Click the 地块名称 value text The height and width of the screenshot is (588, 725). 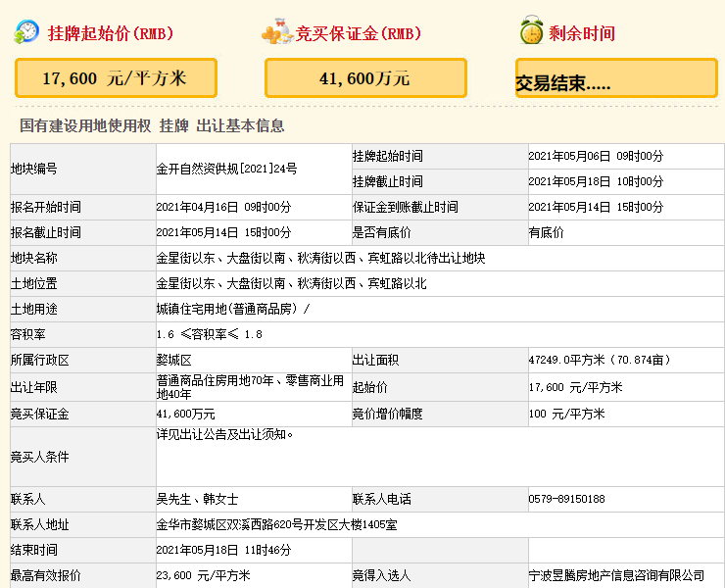(x=320, y=258)
